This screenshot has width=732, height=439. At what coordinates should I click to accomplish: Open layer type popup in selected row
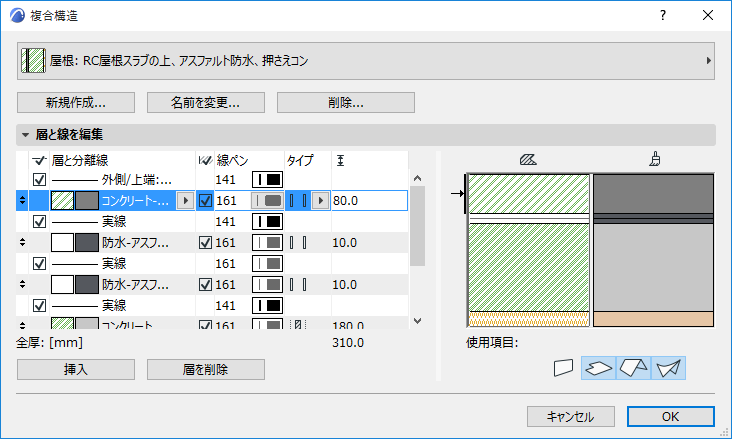pos(320,201)
